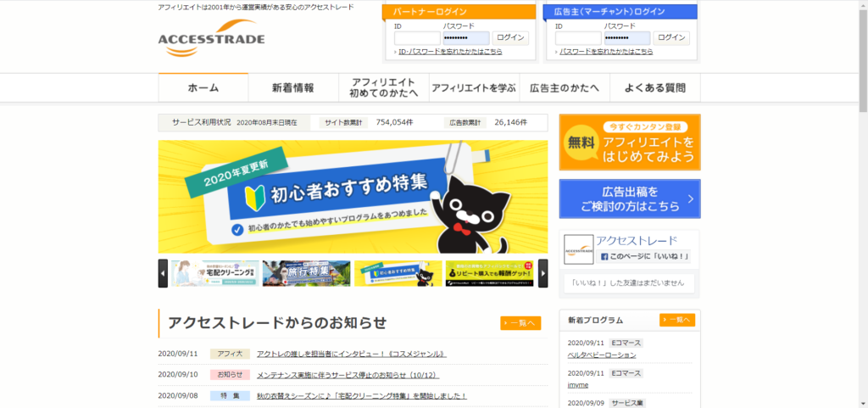Click 一覧へ button beside お知らせ heading
The width and height of the screenshot is (868, 408).
pos(520,323)
